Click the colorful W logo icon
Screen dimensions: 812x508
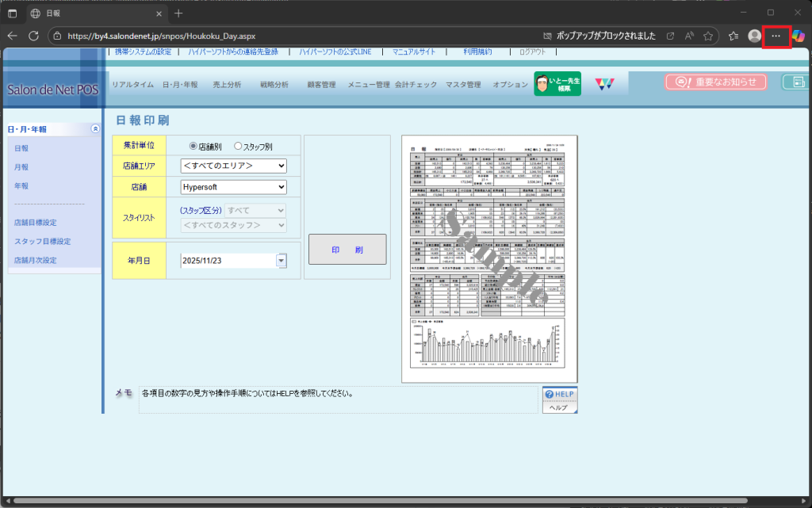click(x=605, y=84)
